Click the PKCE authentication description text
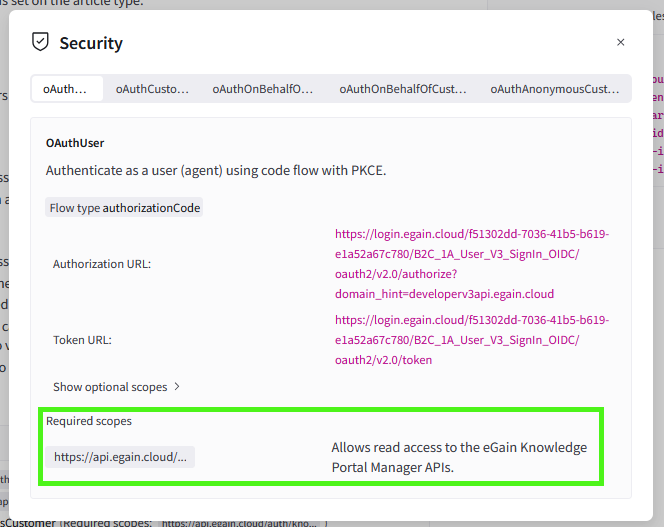This screenshot has width=664, height=527. [216, 170]
